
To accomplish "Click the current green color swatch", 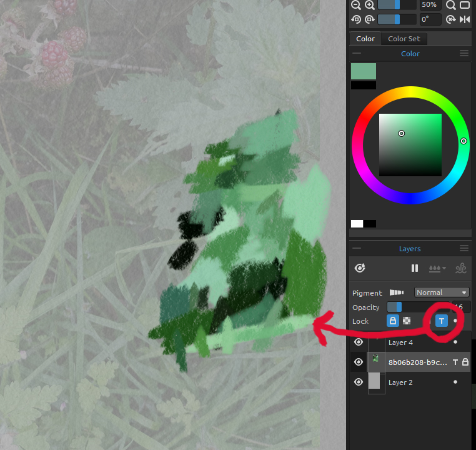I will [364, 71].
